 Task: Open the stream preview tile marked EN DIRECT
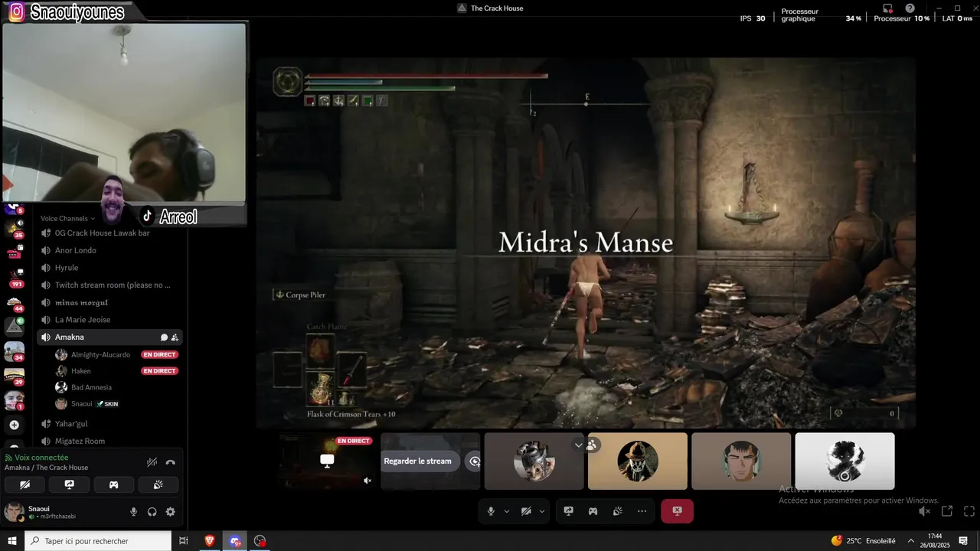(x=327, y=461)
